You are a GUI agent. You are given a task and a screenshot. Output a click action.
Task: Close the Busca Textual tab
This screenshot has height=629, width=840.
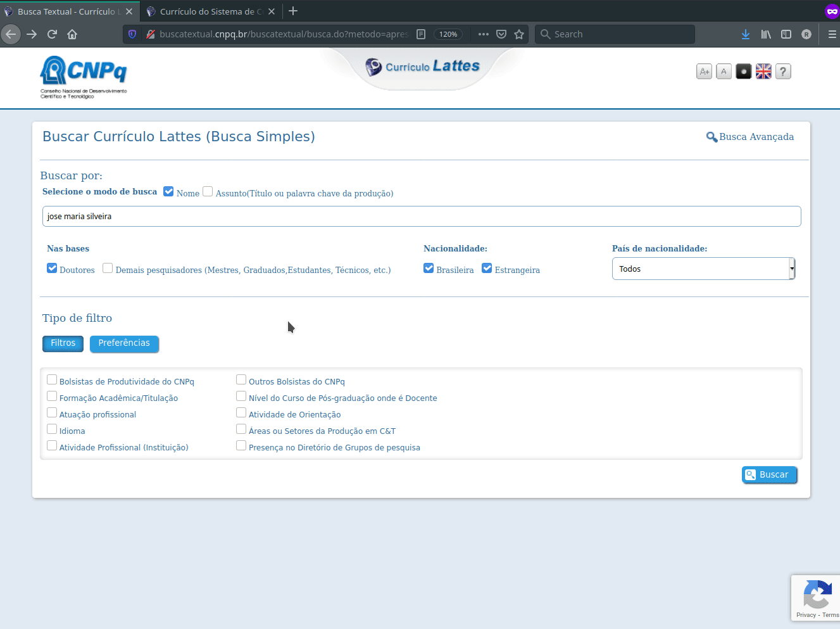(129, 11)
